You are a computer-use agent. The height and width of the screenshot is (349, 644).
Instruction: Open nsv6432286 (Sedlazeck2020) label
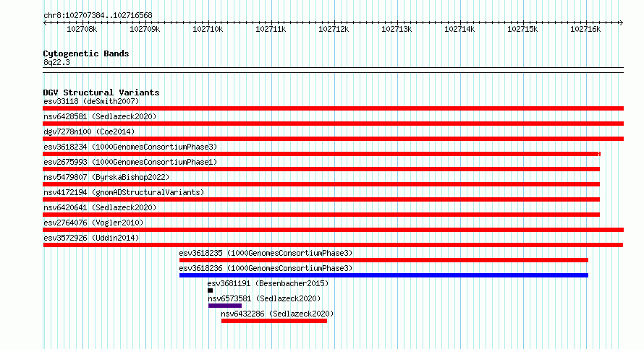[x=277, y=314]
